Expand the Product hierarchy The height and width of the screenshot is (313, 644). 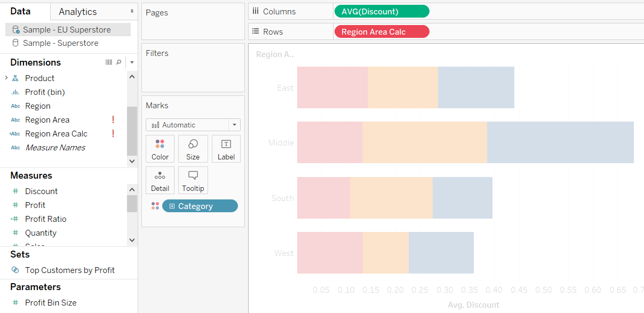click(x=6, y=78)
